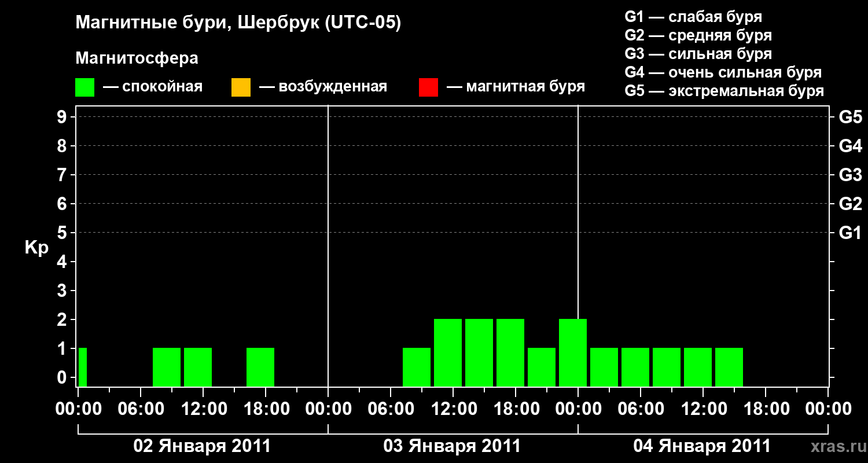Click the 07:00–10:00 bar on 04 Января
This screenshot has width=868, height=463.
click(667, 367)
